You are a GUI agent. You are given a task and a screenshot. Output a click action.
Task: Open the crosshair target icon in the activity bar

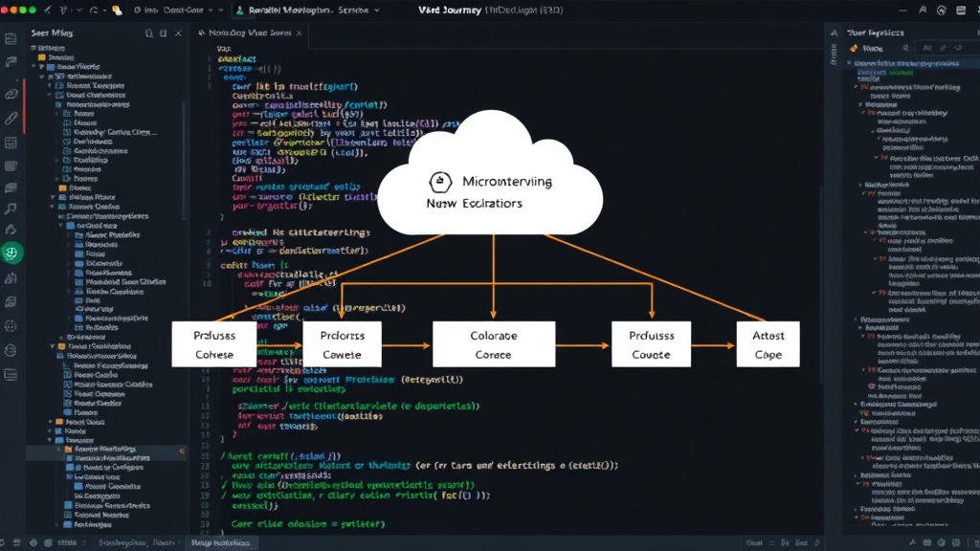pyautogui.click(x=11, y=325)
